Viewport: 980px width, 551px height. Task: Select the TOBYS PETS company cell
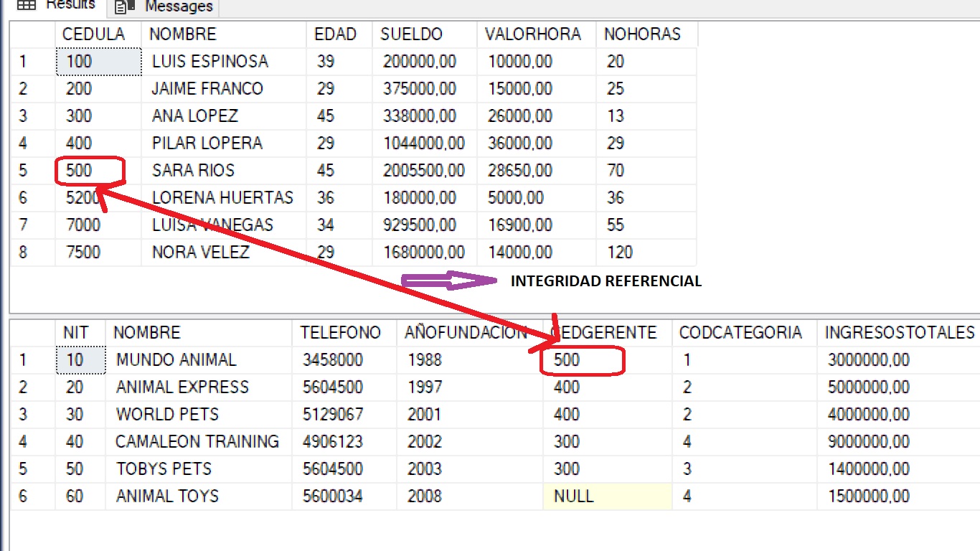tap(199, 469)
